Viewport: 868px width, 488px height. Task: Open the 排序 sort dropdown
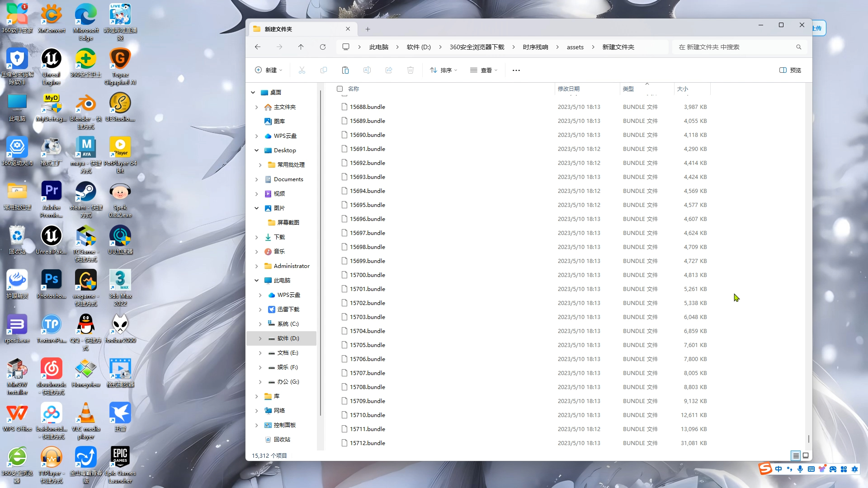[x=444, y=70]
